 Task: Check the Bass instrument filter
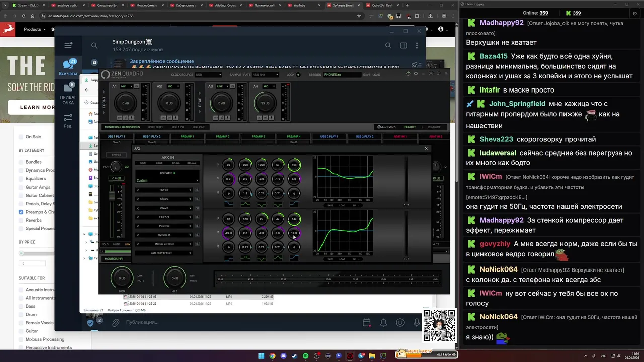[21, 306]
